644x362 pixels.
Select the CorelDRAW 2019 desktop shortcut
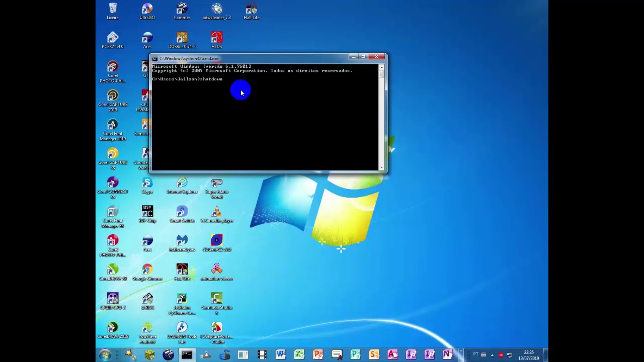113,330
